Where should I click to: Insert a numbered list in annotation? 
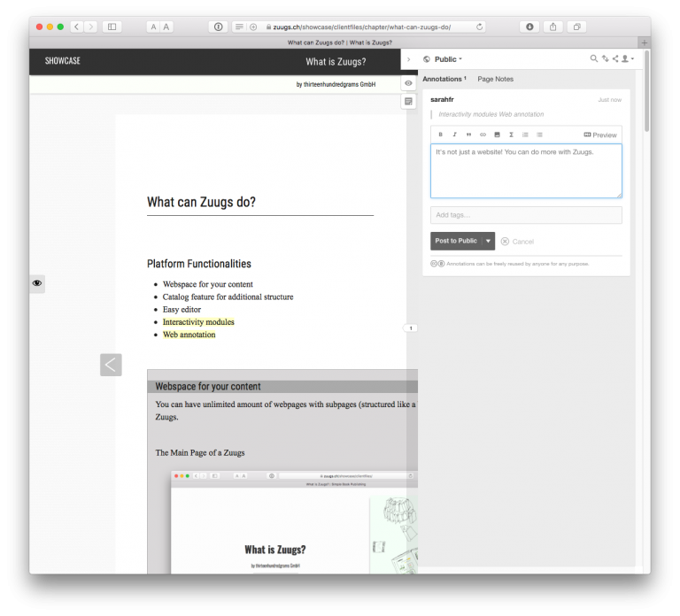525,135
